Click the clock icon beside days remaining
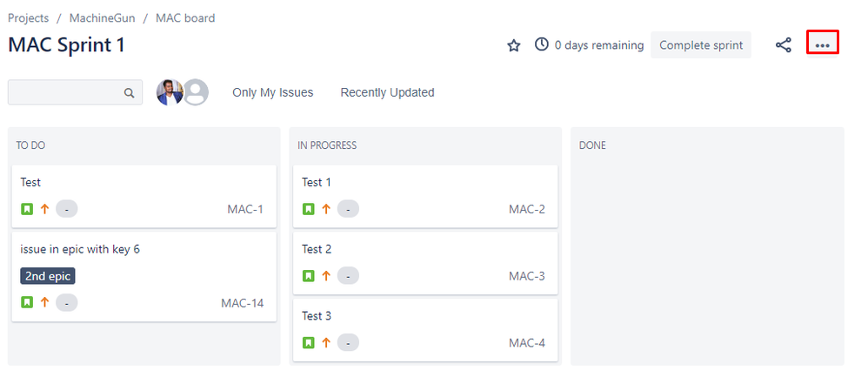This screenshot has width=868, height=391. 541,44
